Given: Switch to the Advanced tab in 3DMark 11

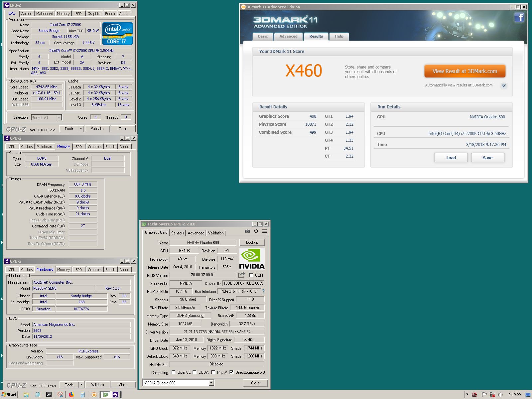Looking at the screenshot, I should [x=288, y=37].
